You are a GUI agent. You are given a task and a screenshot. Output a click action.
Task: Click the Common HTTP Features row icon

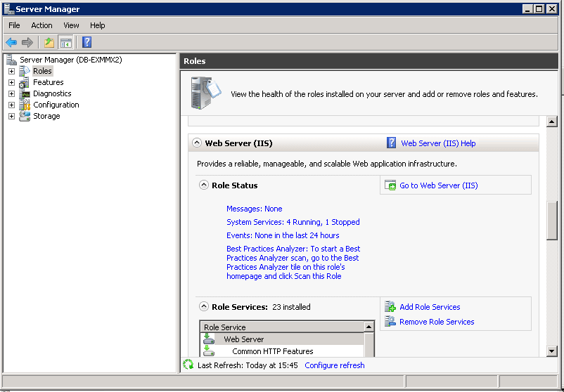(x=209, y=351)
